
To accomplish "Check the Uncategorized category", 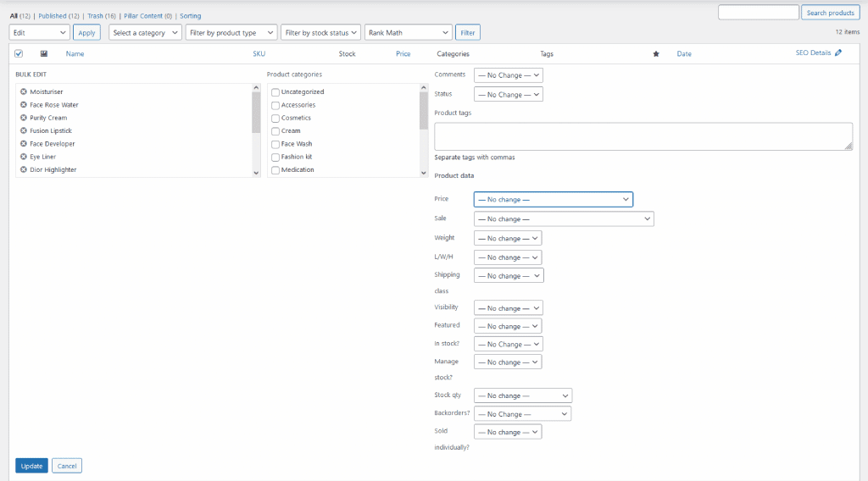I will pyautogui.click(x=275, y=92).
